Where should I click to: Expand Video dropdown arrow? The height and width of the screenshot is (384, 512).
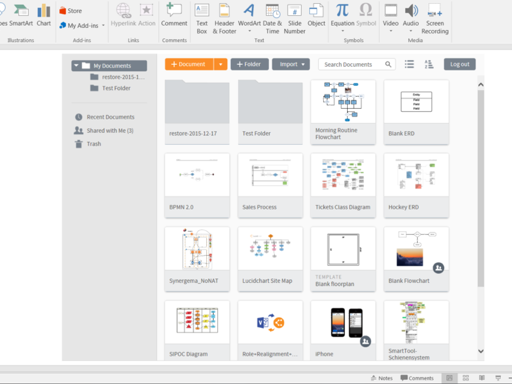click(391, 31)
